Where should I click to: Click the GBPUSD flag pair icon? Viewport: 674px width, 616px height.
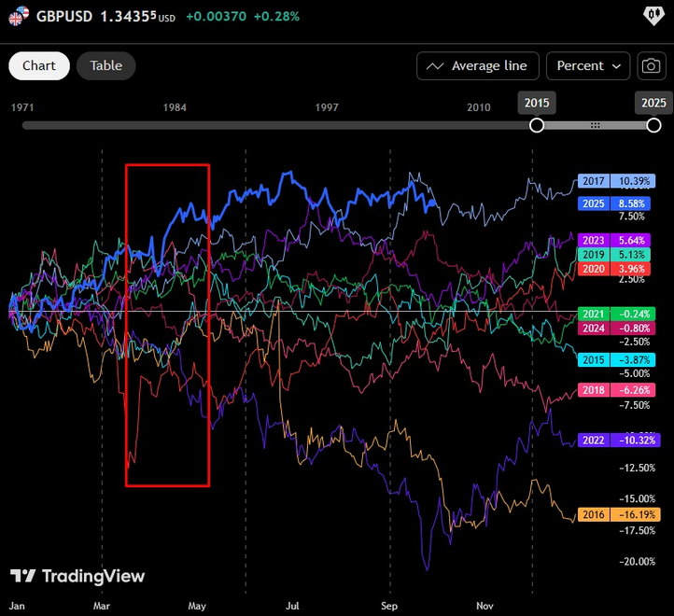[x=19, y=17]
